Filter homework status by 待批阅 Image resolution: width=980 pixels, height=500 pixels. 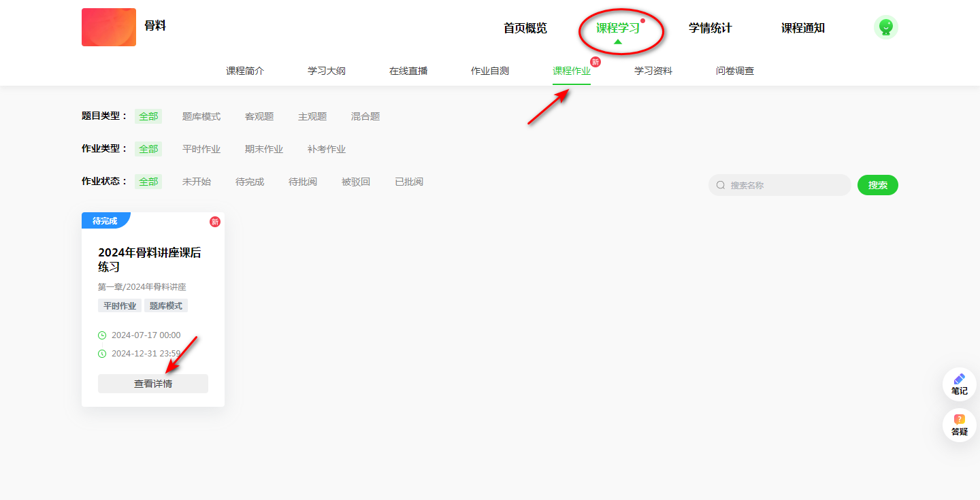(x=303, y=182)
